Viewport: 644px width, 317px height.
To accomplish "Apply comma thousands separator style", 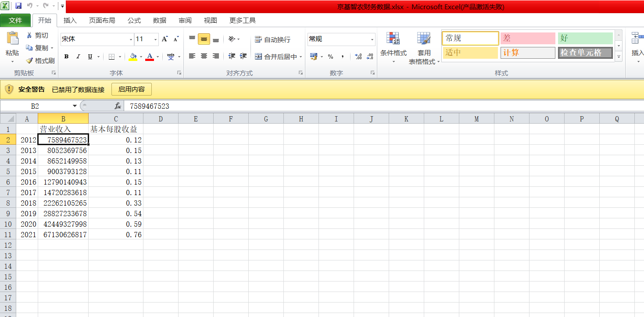I will [x=342, y=57].
